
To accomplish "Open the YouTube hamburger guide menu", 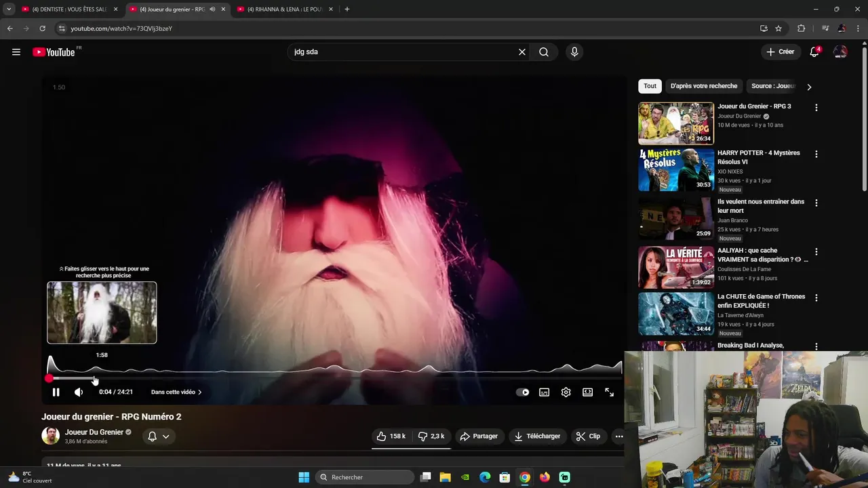I will (x=16, y=52).
